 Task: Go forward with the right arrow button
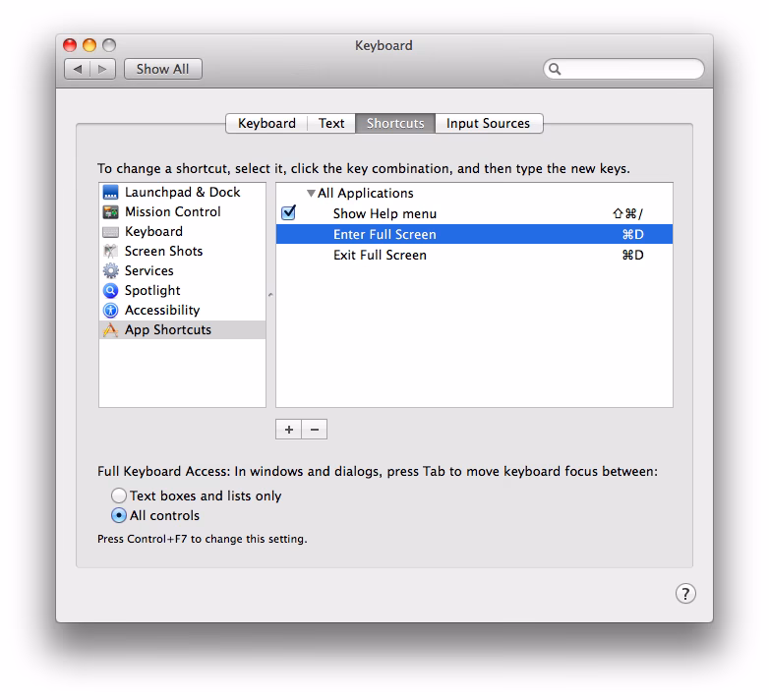pos(102,69)
